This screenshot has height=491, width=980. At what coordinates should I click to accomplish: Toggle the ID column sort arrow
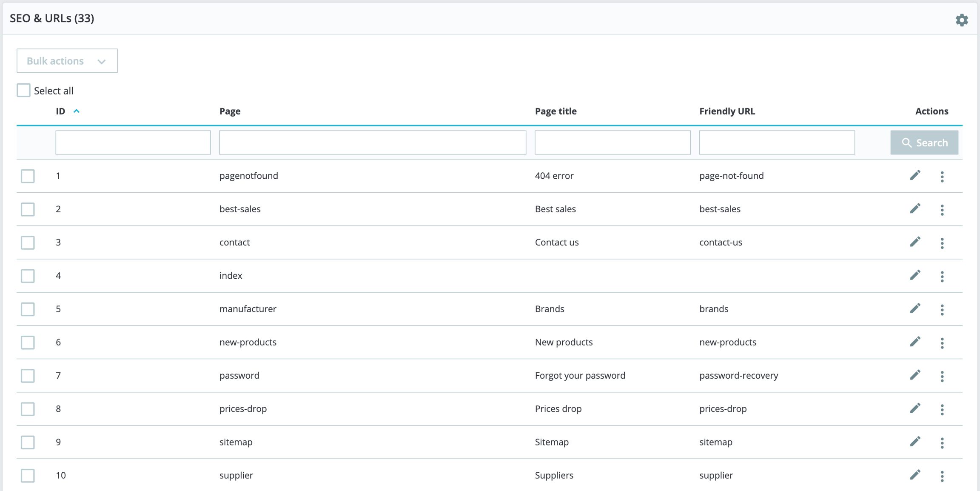pyautogui.click(x=77, y=111)
